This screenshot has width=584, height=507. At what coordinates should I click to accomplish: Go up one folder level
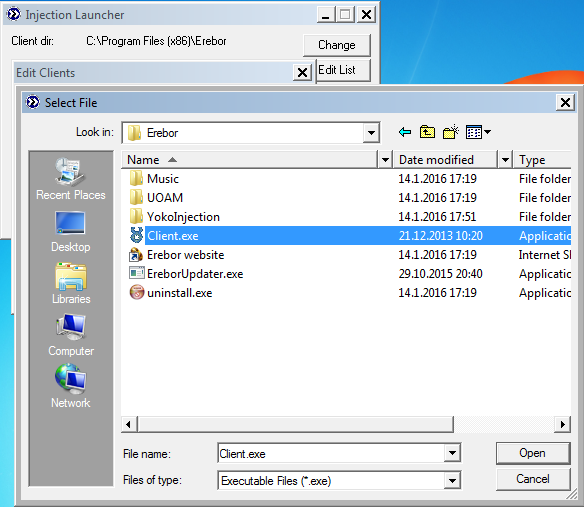427,132
